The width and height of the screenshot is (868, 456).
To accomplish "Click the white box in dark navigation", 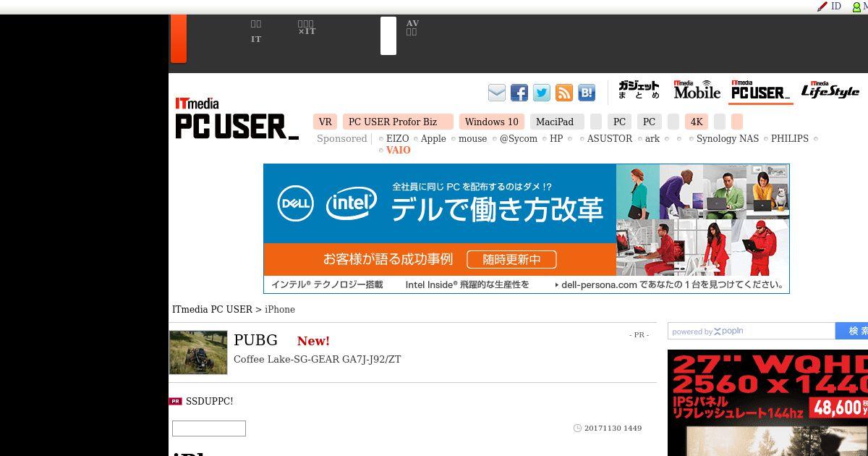I will [388, 36].
